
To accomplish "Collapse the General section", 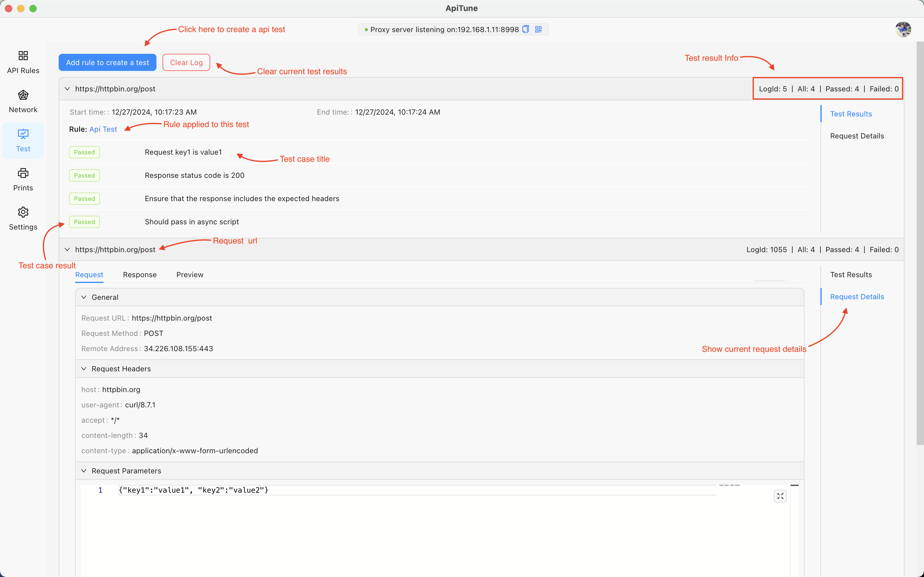I will (x=84, y=297).
